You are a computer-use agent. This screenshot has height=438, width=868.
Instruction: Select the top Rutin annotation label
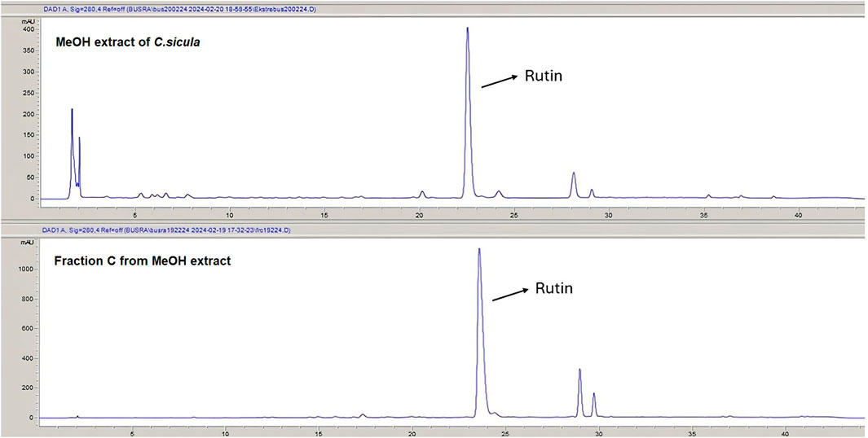click(543, 77)
